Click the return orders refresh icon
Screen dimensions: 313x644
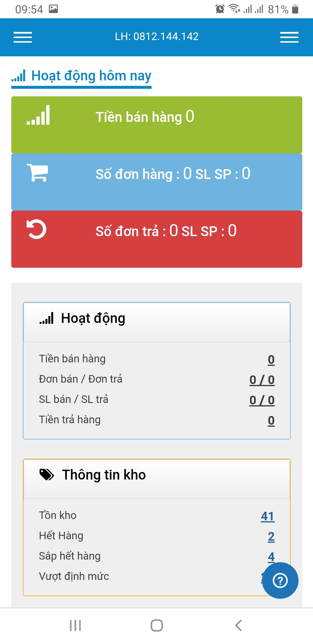(x=37, y=229)
